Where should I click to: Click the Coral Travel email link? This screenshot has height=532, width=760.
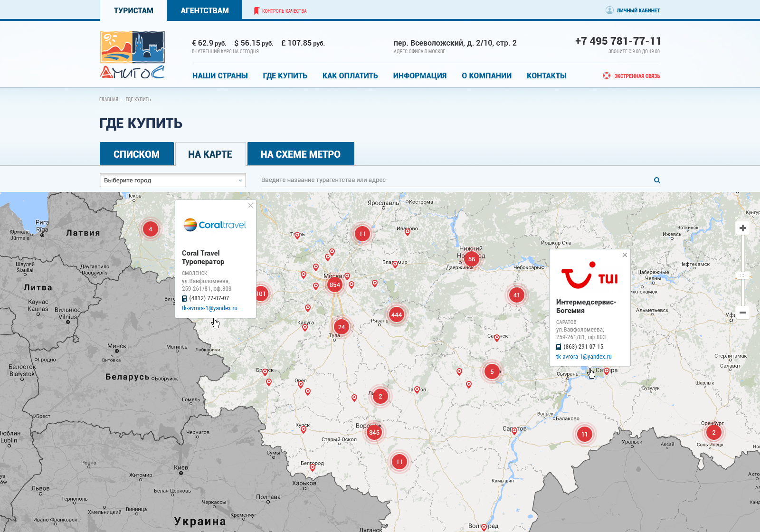pyautogui.click(x=209, y=308)
